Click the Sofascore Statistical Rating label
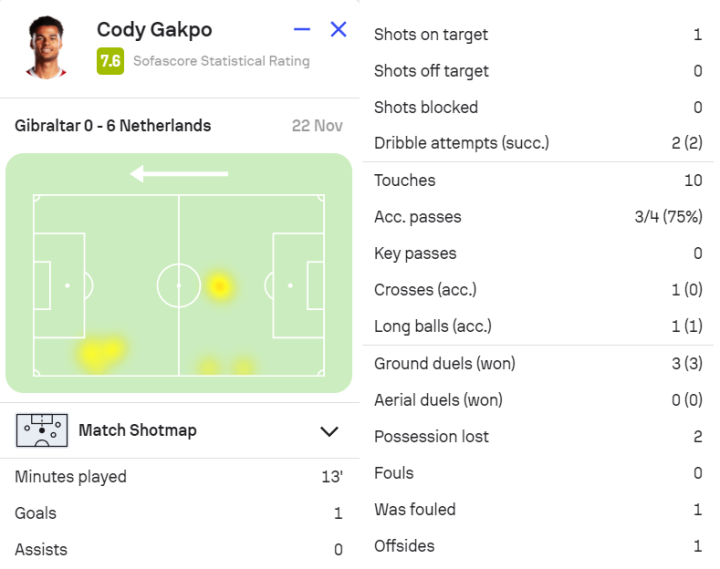This screenshot has height=569, width=720. [x=221, y=61]
